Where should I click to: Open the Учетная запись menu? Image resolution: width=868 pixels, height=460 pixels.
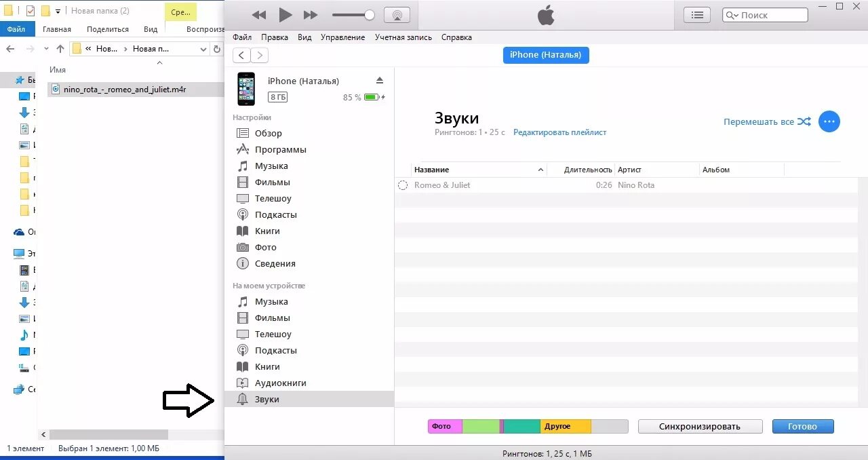(403, 37)
